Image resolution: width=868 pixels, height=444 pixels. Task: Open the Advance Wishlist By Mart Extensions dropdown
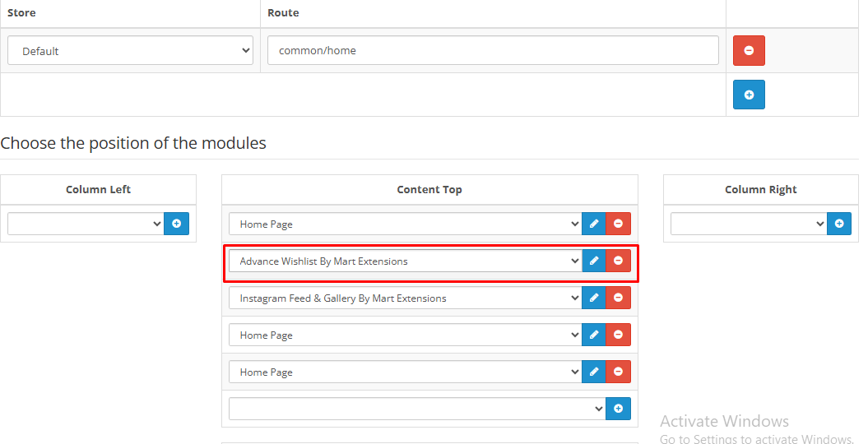(405, 261)
